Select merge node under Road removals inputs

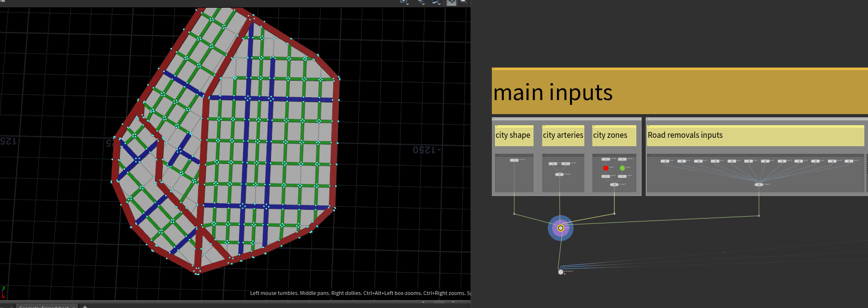[x=759, y=185]
